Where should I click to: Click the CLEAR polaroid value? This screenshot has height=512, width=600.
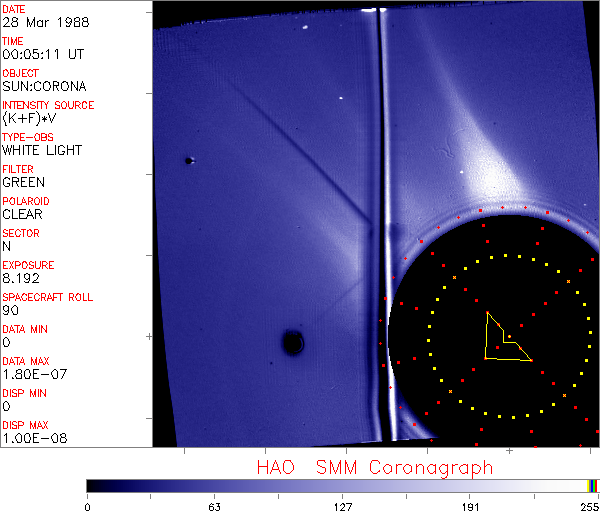click(23, 214)
